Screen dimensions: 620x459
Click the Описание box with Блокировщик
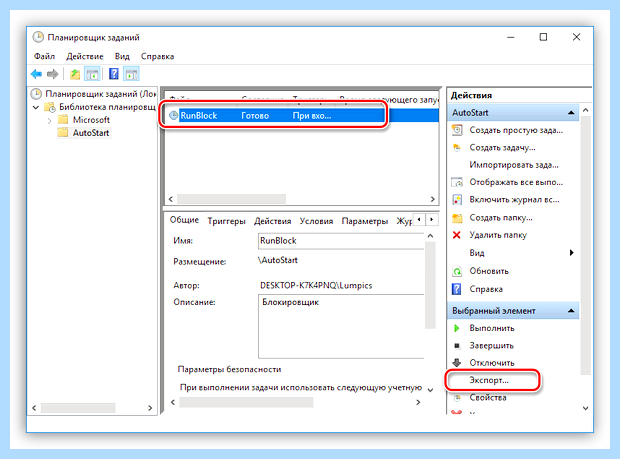pos(341,327)
